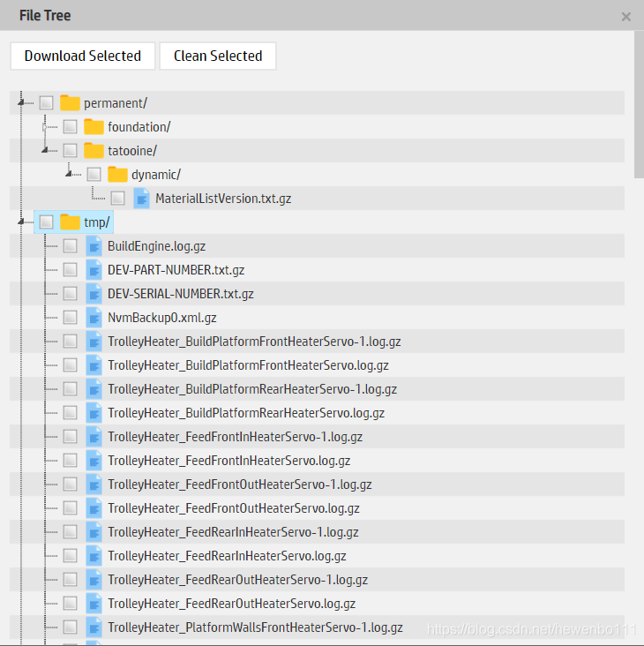644x646 pixels.
Task: Collapse the tmp/ folder node
Action: [21, 222]
